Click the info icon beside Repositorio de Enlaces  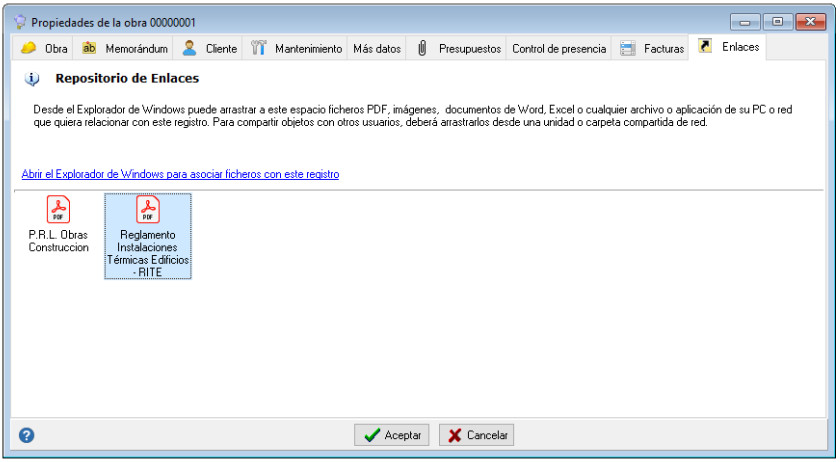click(x=31, y=78)
